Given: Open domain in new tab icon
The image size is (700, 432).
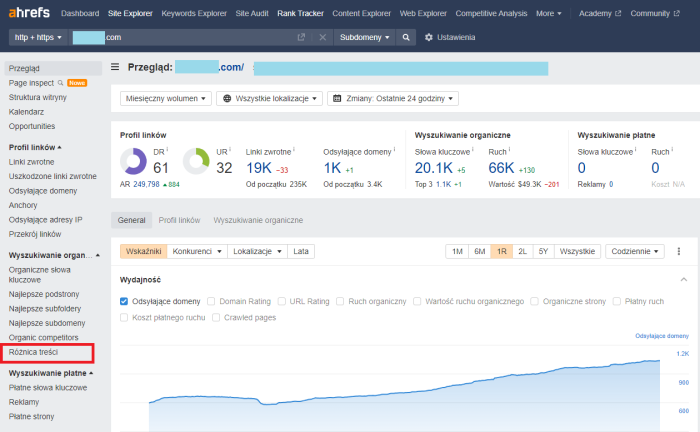Looking at the screenshot, I should tap(301, 37).
